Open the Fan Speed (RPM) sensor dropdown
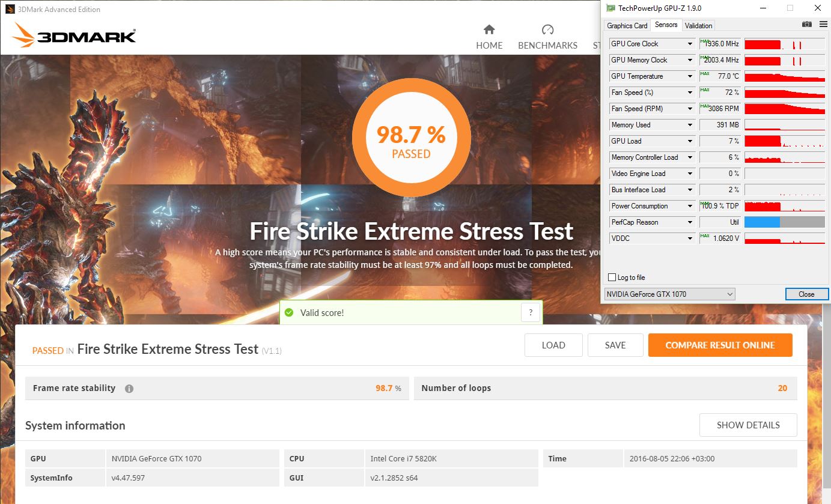831x504 pixels. pyautogui.click(x=690, y=109)
